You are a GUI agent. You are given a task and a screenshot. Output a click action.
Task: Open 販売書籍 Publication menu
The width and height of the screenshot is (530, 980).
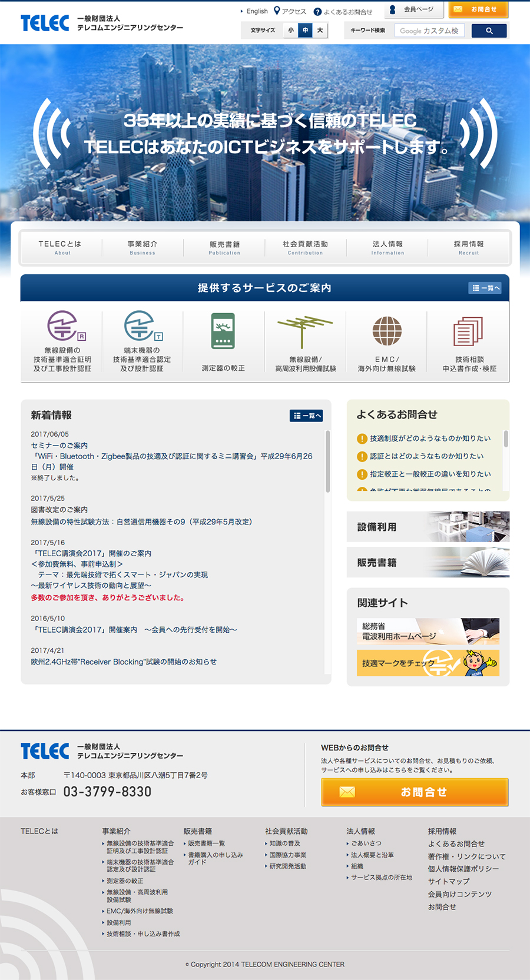pyautogui.click(x=224, y=247)
